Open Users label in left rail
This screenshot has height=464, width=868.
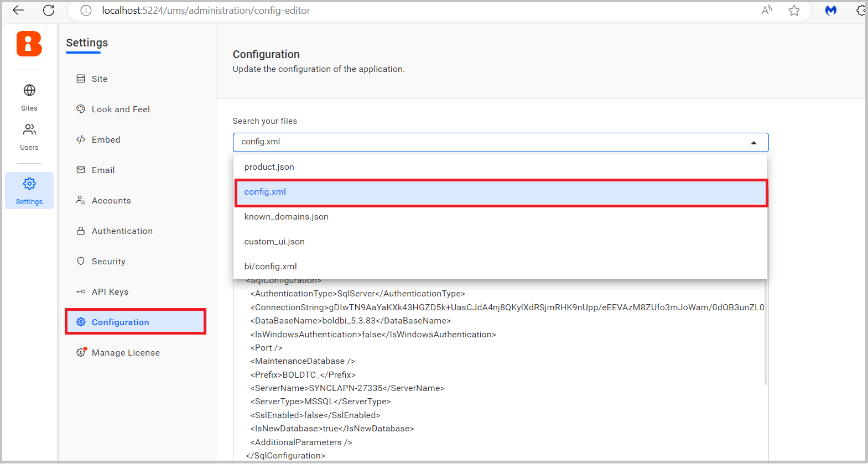click(29, 148)
